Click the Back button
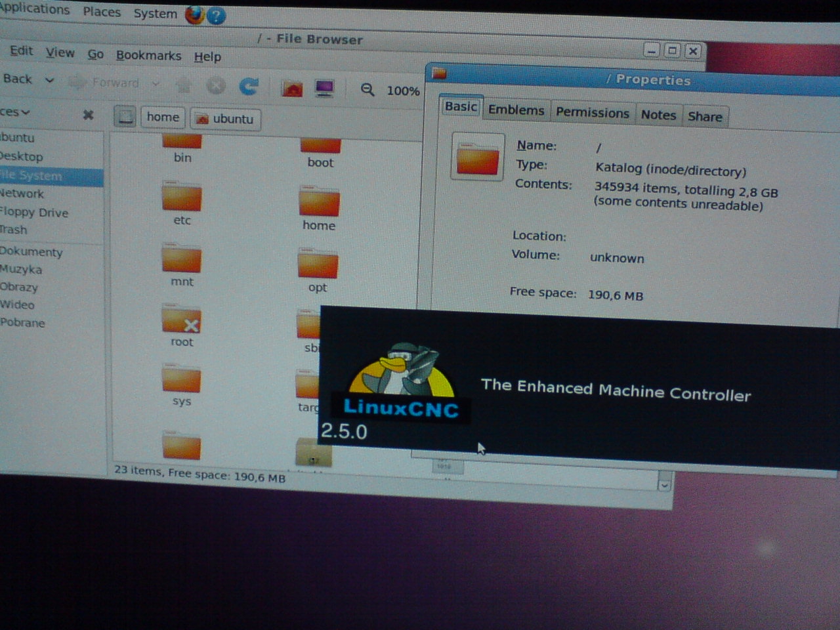 18,79
